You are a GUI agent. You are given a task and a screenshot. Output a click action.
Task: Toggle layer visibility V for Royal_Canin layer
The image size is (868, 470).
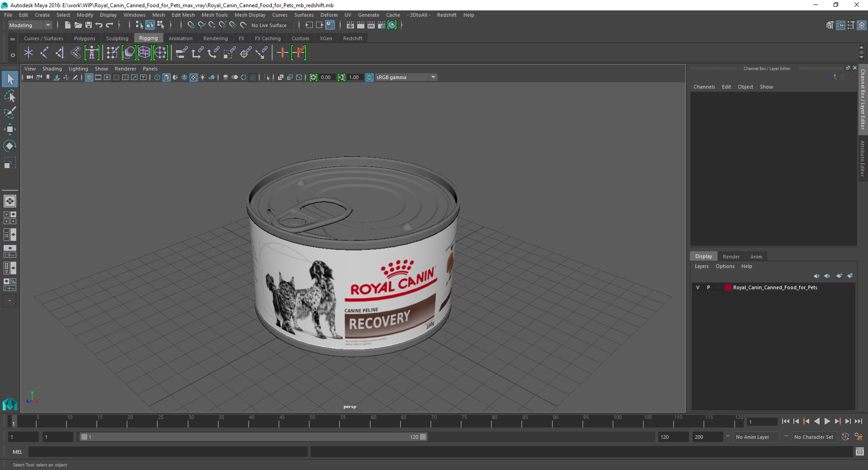pos(698,287)
